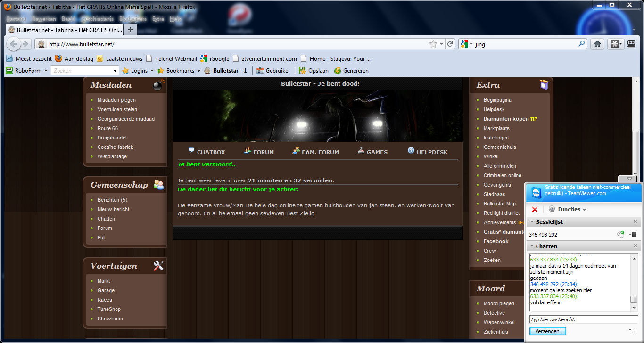The width and height of the screenshot is (644, 343).
Task: Click the Genereren toolbar button
Action: (x=338, y=71)
